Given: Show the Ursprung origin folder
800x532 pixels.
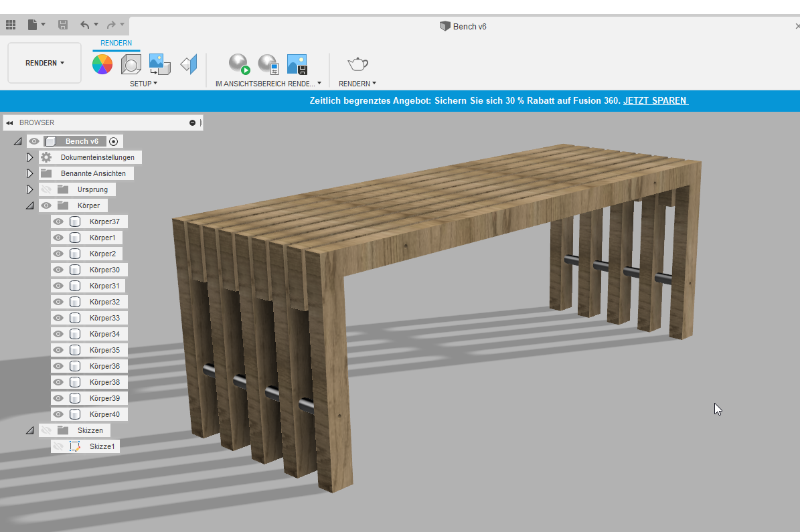Looking at the screenshot, I should click(x=46, y=189).
